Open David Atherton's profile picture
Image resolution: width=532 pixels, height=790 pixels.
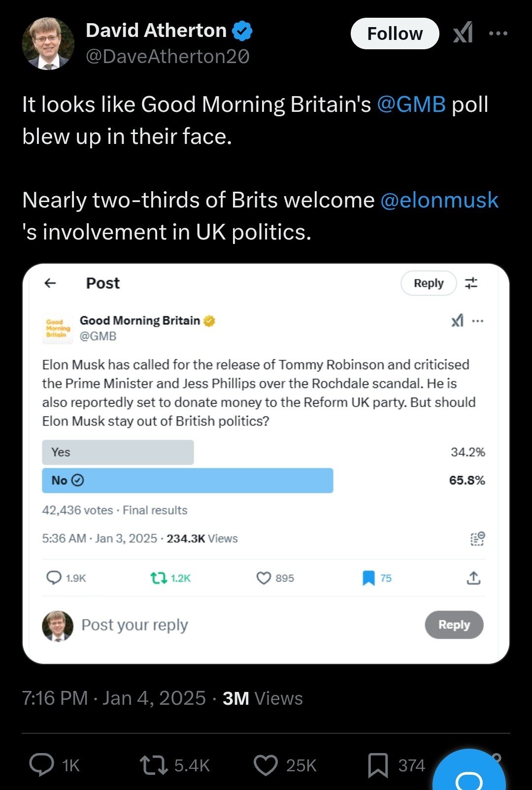pyautogui.click(x=48, y=44)
